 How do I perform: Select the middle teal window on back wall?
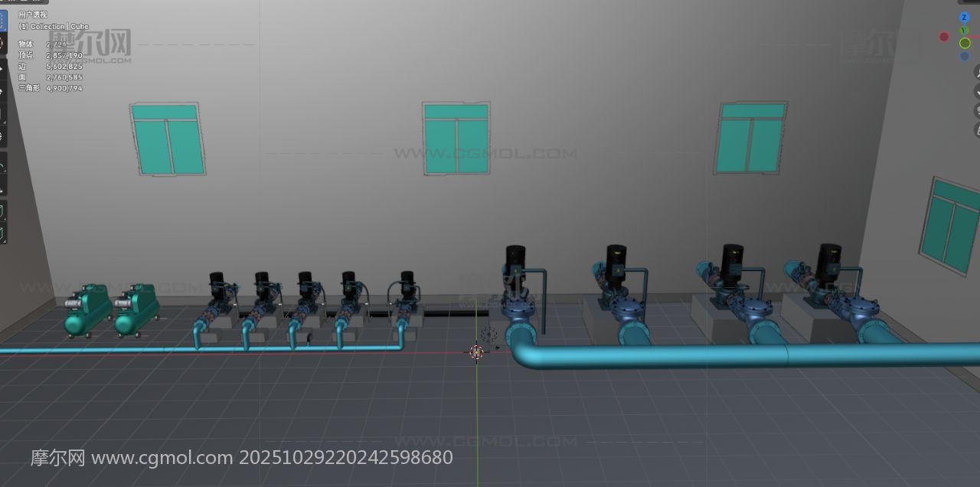456,139
